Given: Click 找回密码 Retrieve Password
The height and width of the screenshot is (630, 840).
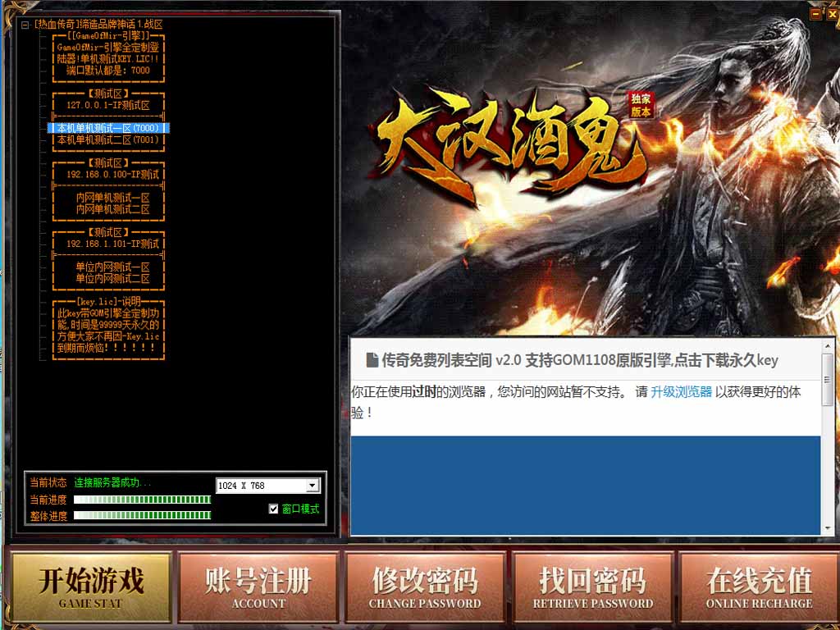Looking at the screenshot, I should [x=592, y=587].
